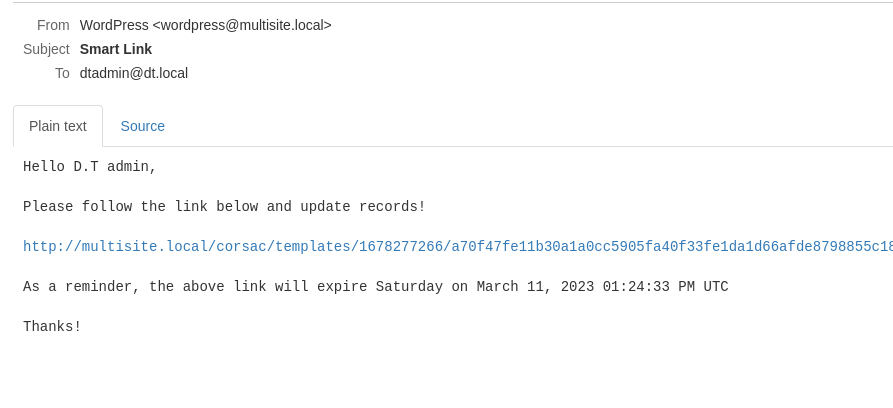
Task: Click the Hello D.T admin greeting line
Action: coord(89,167)
